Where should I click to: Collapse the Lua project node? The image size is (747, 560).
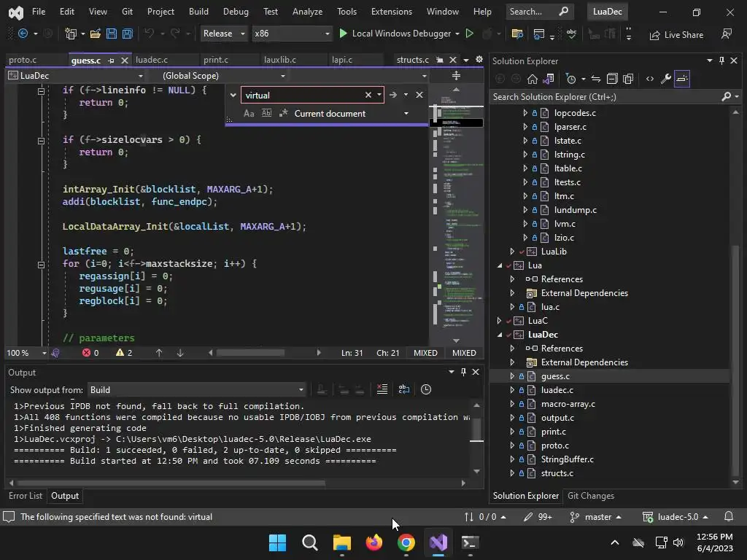(499, 265)
